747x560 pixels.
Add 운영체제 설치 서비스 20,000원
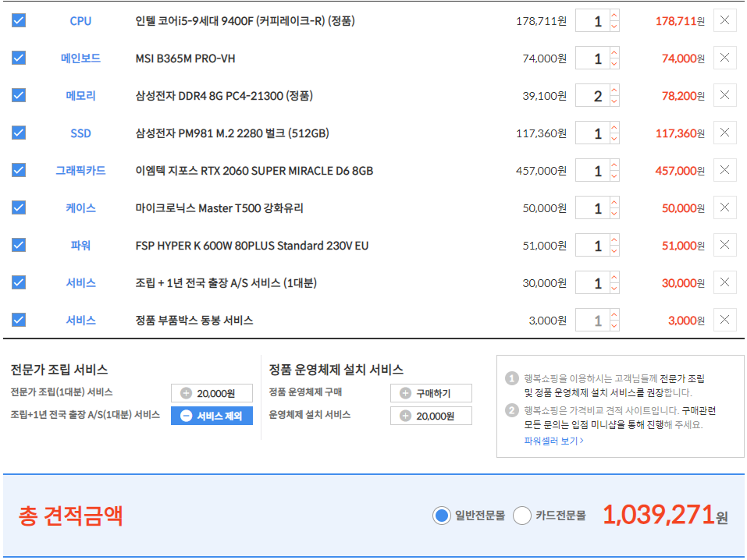coord(431,416)
